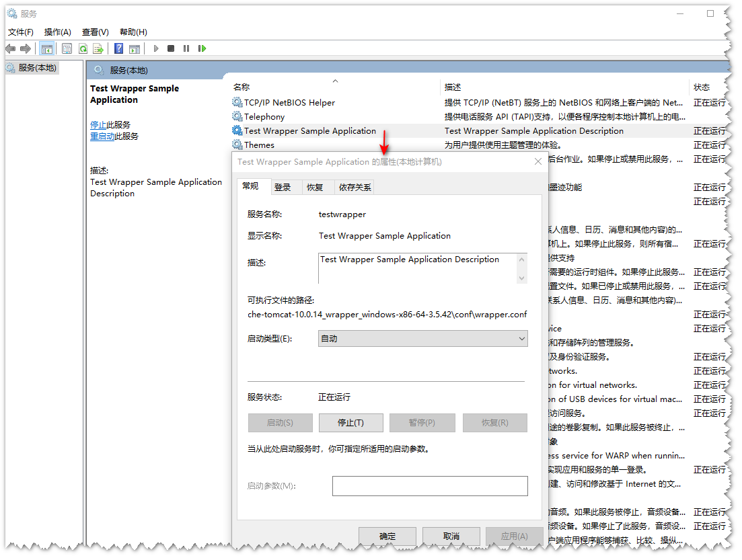
Task: Select 服务(本地) node in left tree
Action: 37,68
